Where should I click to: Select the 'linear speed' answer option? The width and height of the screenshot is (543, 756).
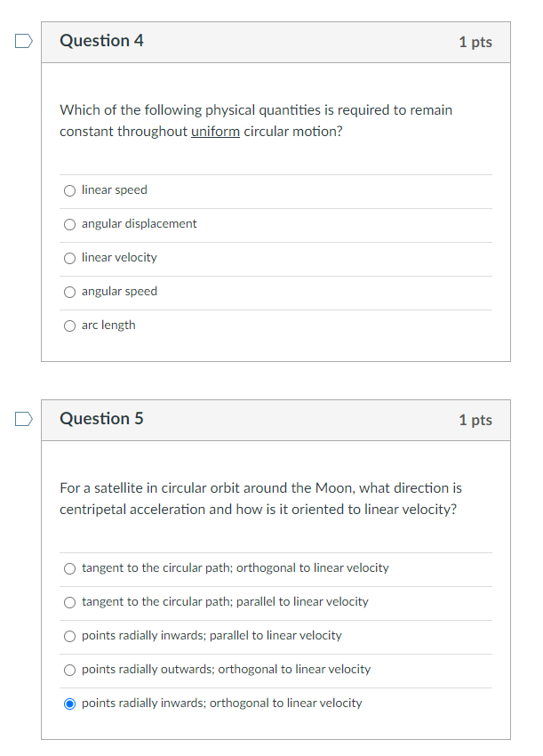pyautogui.click(x=69, y=189)
